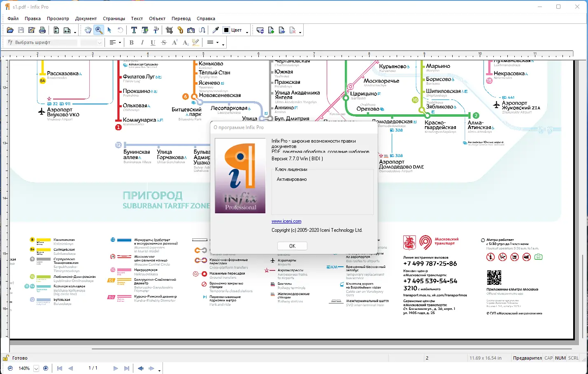
Task: Go to the next page
Action: coord(116,368)
